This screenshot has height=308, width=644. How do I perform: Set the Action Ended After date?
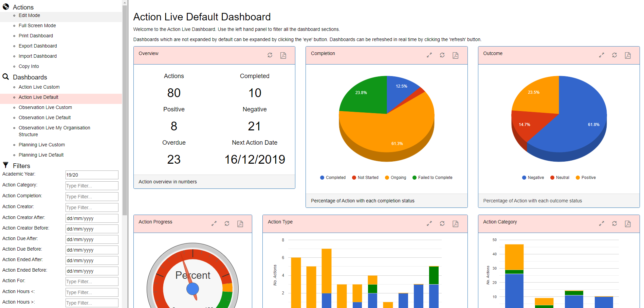click(92, 260)
